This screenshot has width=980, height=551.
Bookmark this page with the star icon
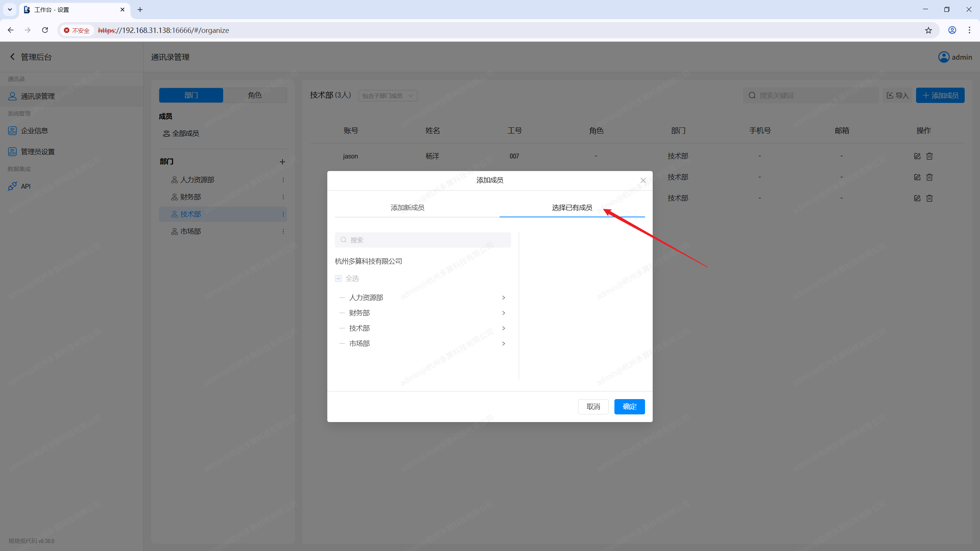click(928, 30)
